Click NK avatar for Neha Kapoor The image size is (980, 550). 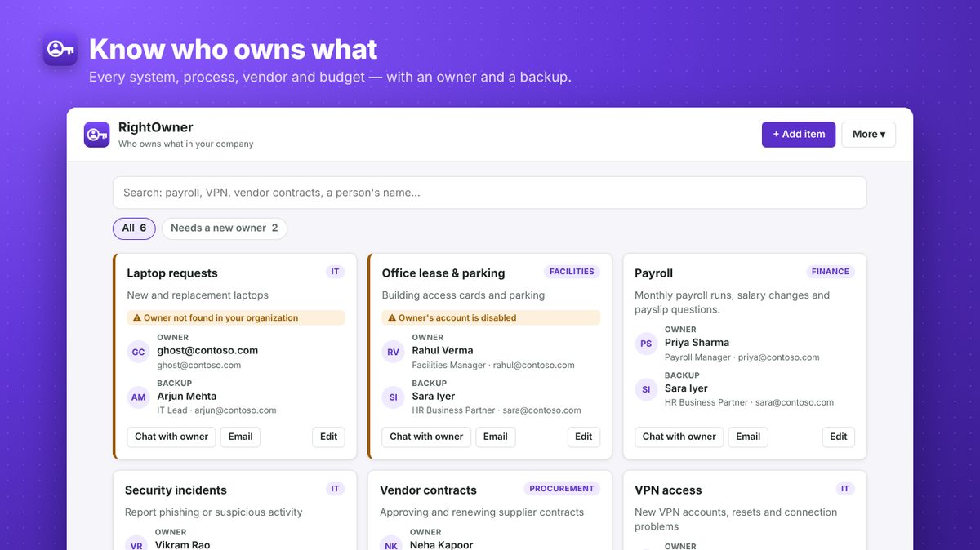[x=391, y=543]
